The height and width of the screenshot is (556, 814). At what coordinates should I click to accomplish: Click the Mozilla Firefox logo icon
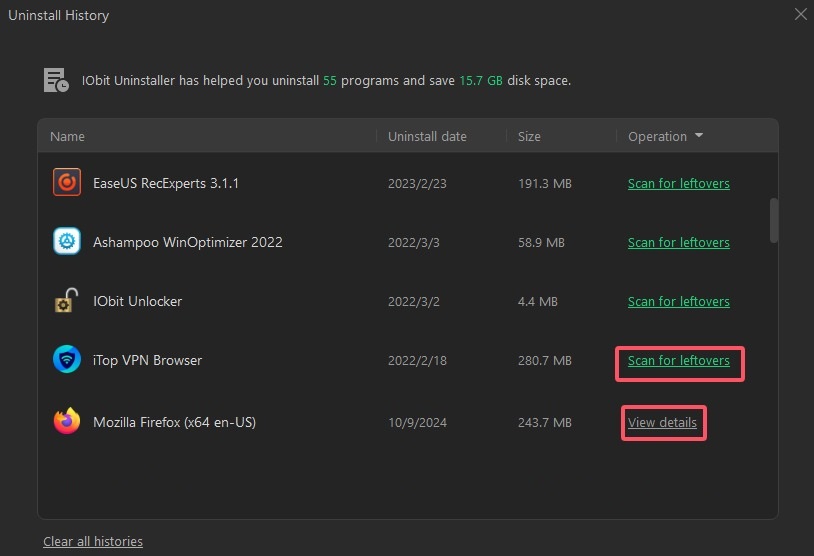click(x=67, y=421)
